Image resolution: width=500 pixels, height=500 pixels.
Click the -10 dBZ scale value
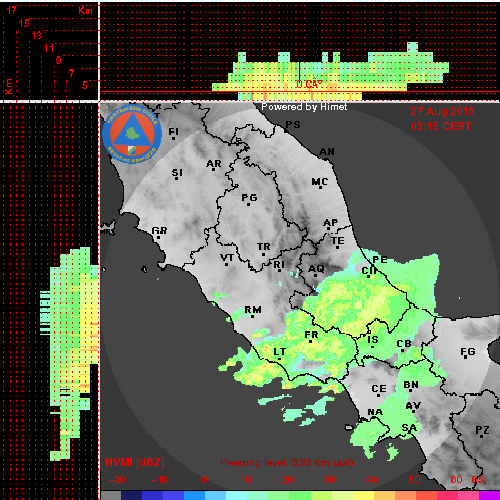coord(159,480)
